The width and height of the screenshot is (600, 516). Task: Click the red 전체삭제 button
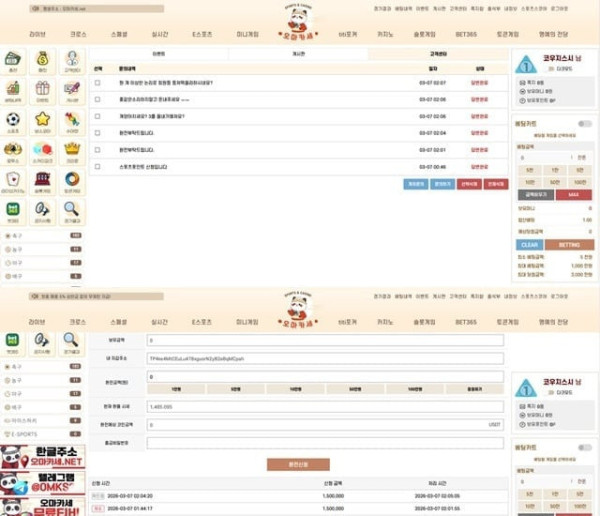tap(496, 184)
